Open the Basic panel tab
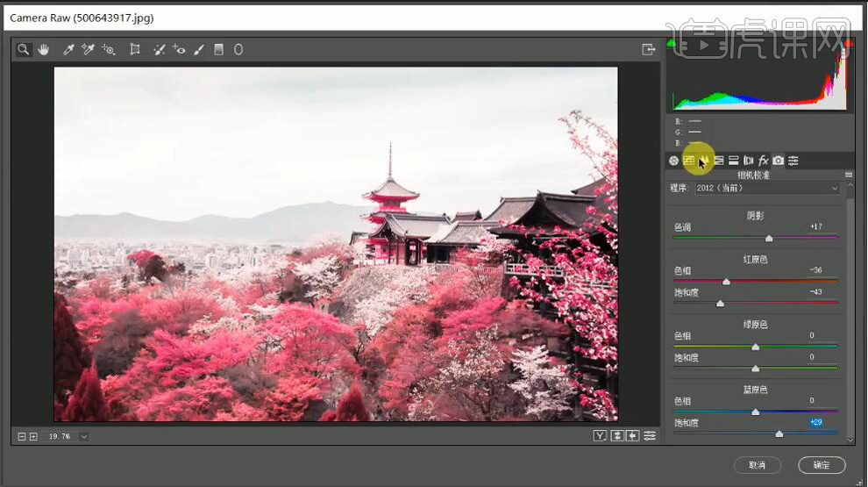The width and height of the screenshot is (868, 487). (673, 161)
